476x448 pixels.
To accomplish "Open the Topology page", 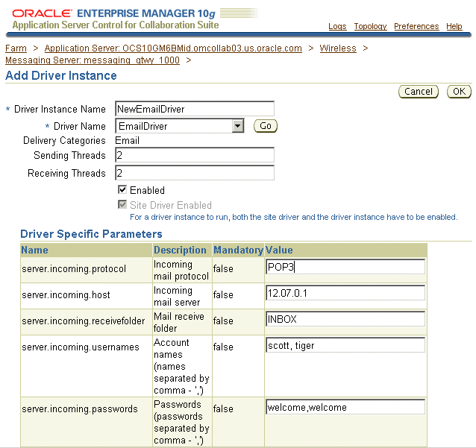I will [x=370, y=26].
